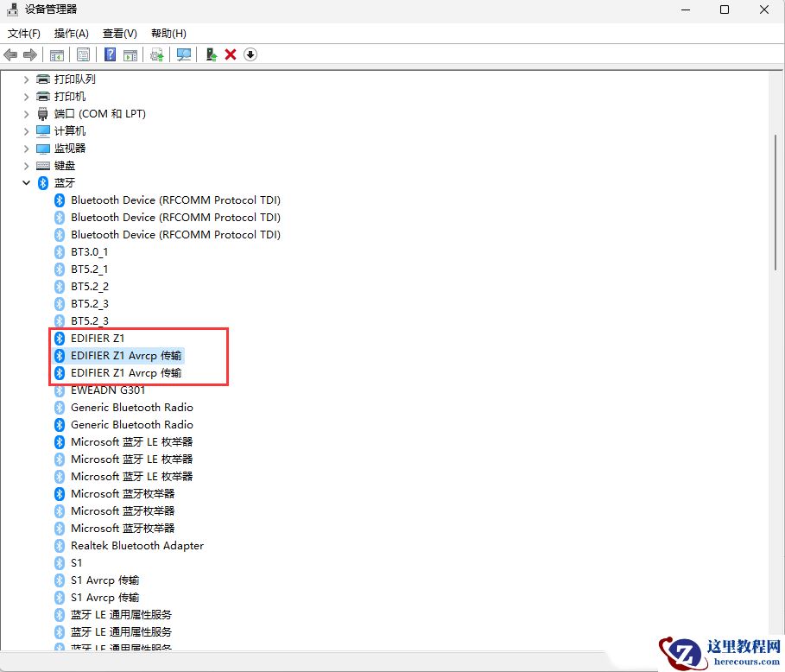Open the 操作(A) menu

71,33
